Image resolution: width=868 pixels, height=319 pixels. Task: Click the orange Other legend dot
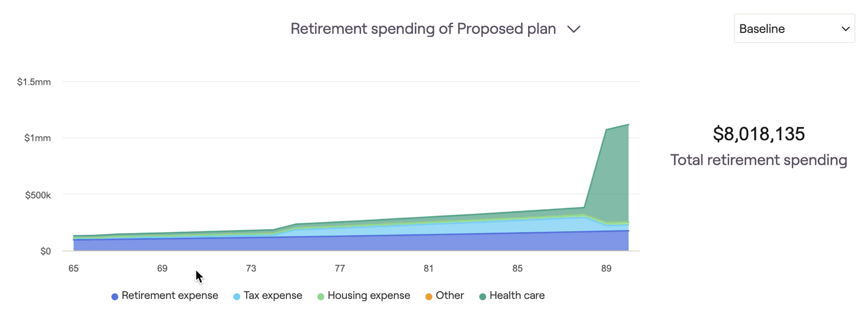pyautogui.click(x=429, y=296)
